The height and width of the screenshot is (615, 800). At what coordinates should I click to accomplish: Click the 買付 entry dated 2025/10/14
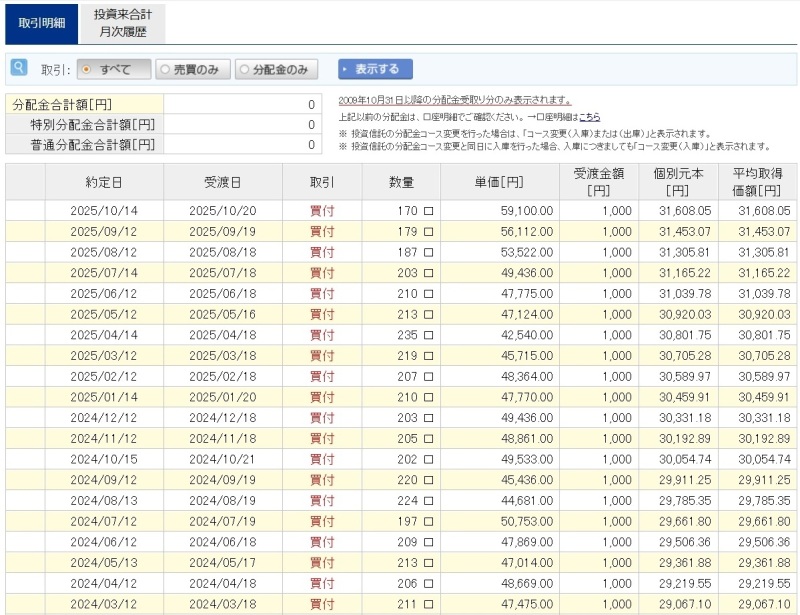(x=322, y=211)
